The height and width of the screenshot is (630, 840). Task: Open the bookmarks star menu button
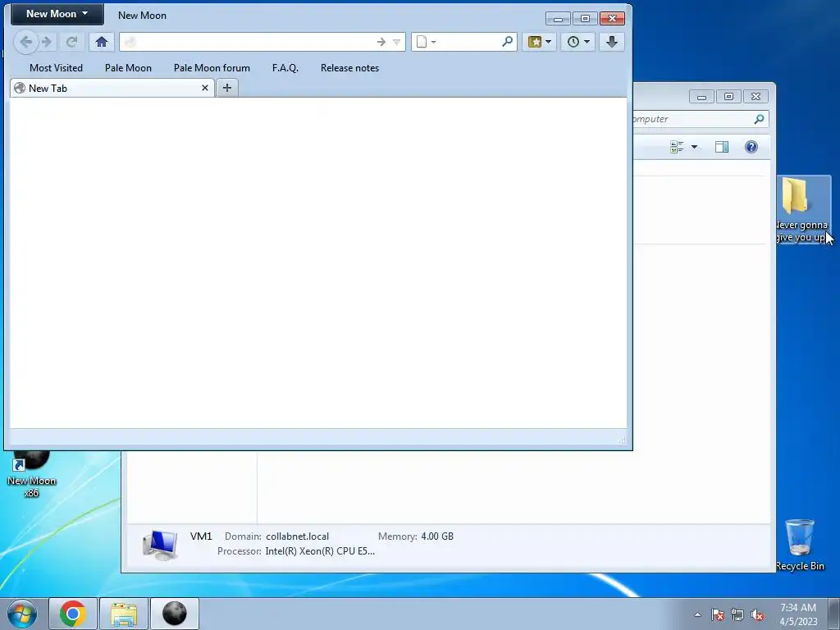pyautogui.click(x=535, y=42)
